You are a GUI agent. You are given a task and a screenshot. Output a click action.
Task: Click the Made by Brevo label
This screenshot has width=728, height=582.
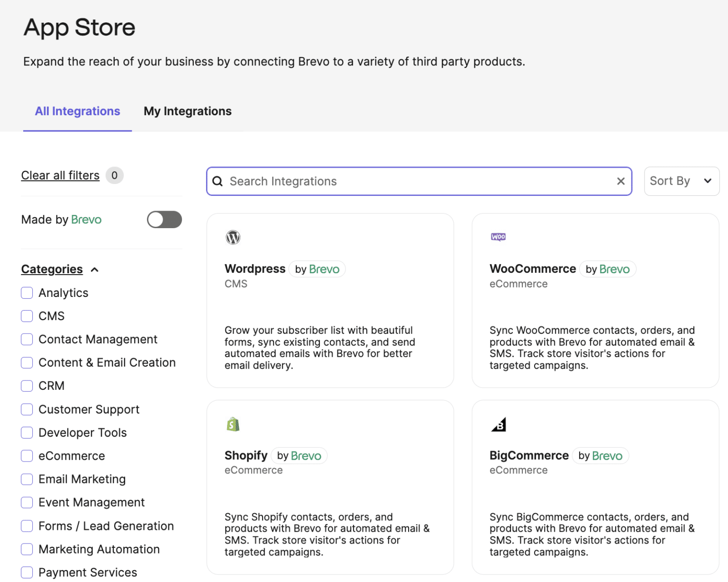point(62,220)
